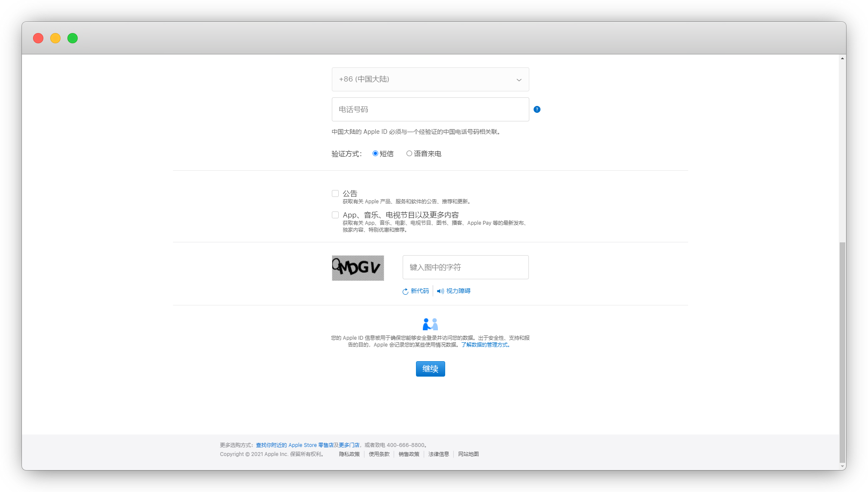
Task: Click the MDGV captcha image
Action: (358, 268)
